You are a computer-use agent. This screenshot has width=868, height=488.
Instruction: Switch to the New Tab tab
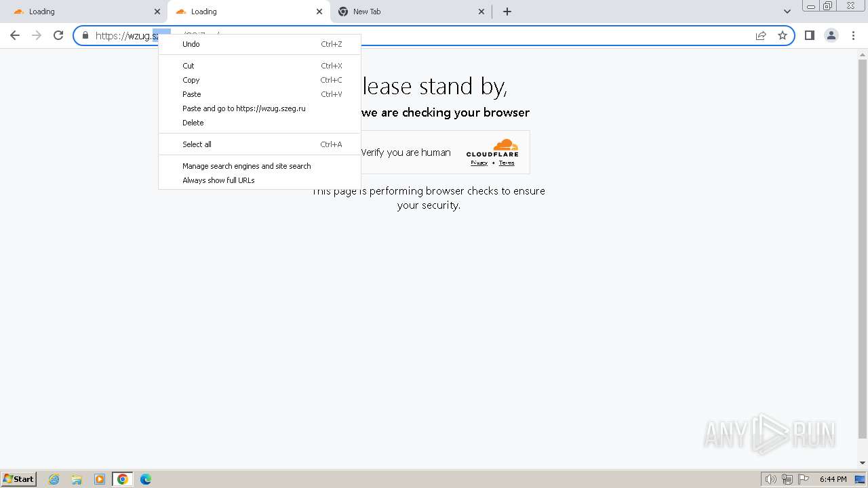[411, 12]
